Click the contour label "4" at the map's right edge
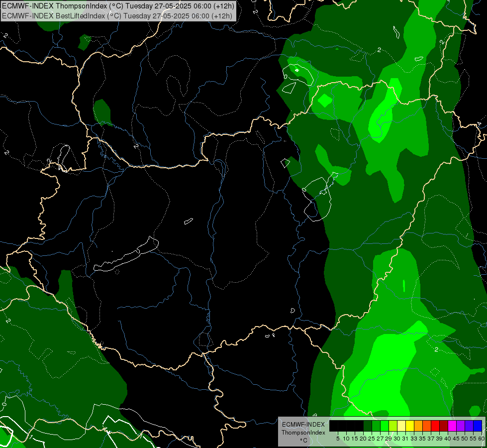Image resolution: width=487 pixels, height=448 pixels. [479, 124]
